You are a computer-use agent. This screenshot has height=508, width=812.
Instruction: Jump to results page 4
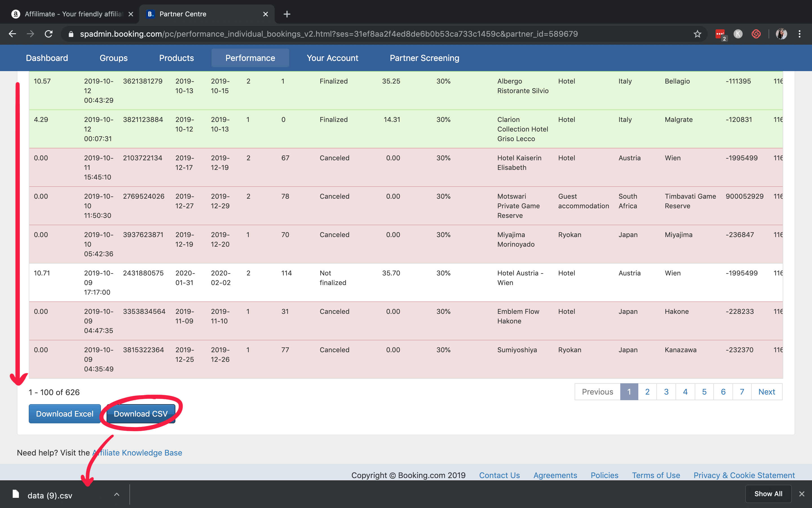coord(685,392)
